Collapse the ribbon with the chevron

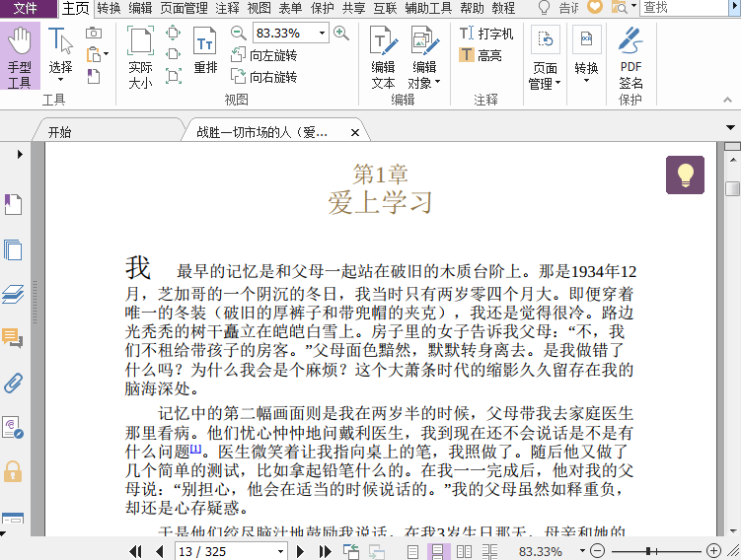(728, 100)
